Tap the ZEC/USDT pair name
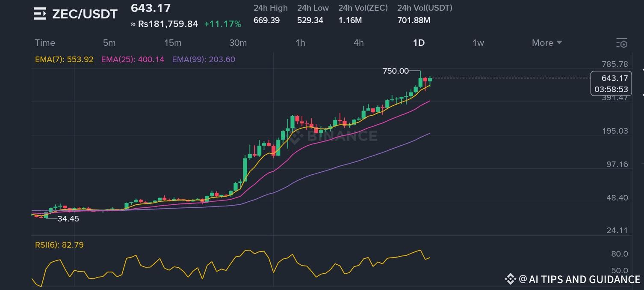Screen dimensions: 644x290 tap(85, 14)
